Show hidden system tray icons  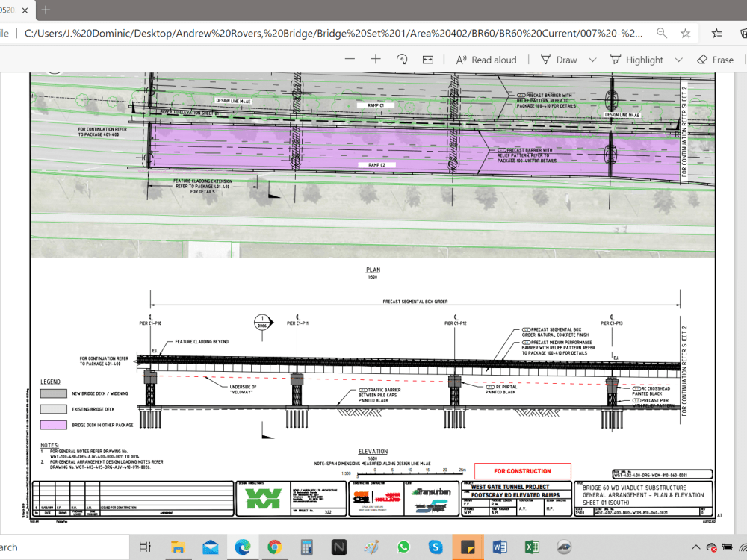click(695, 547)
